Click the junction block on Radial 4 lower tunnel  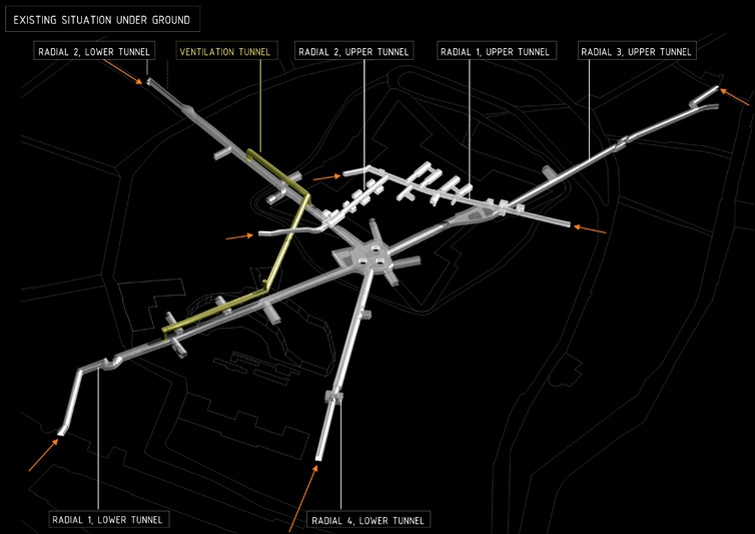tap(333, 398)
